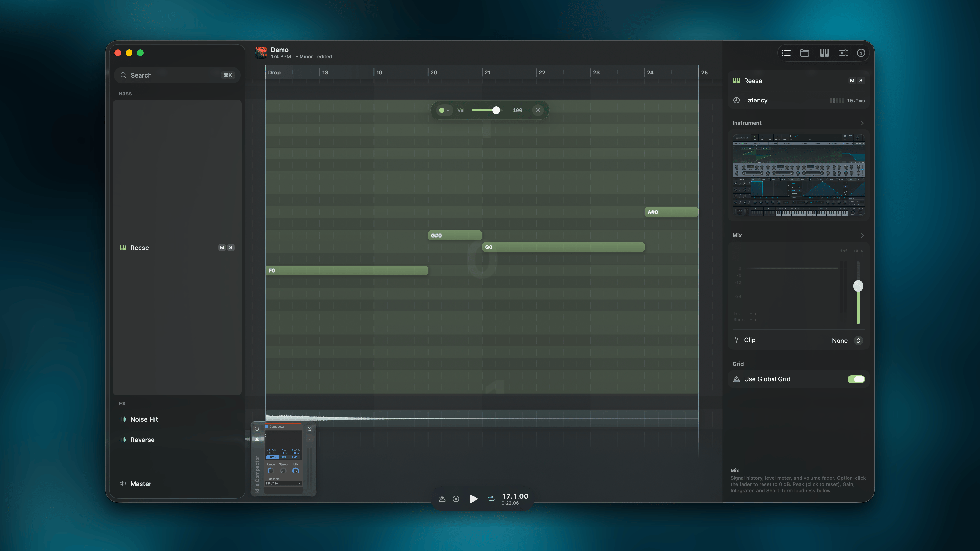Click the Search field
Viewport: 980px width, 551px height.
point(177,75)
